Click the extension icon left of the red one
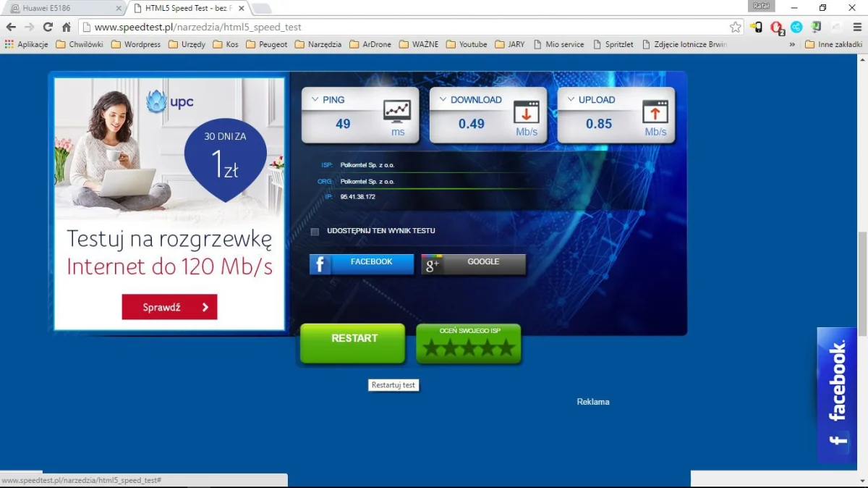The width and height of the screenshot is (868, 488). click(756, 27)
